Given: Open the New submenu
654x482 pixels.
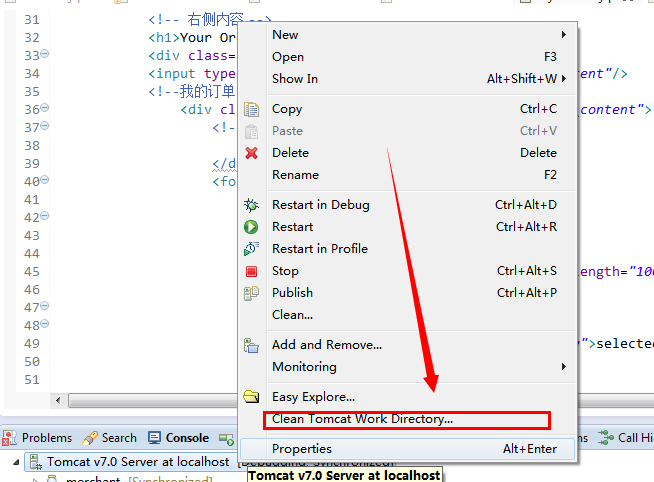Looking at the screenshot, I should (x=420, y=35).
